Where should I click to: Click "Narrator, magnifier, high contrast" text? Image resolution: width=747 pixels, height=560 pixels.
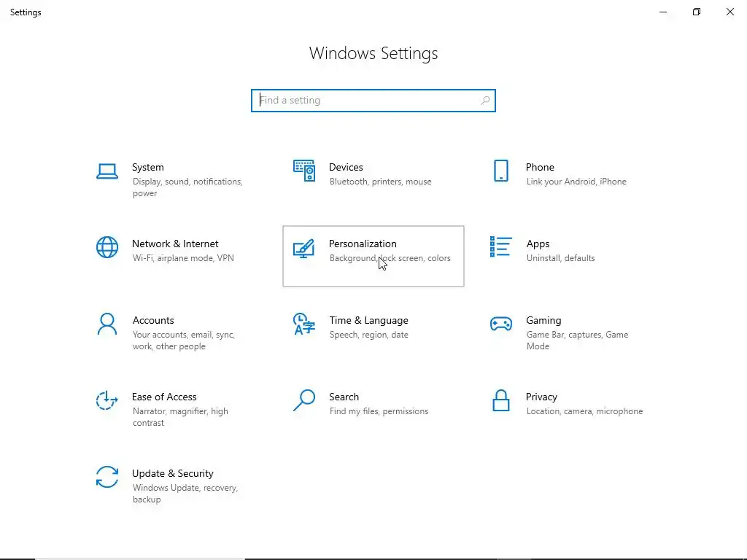[180, 417]
